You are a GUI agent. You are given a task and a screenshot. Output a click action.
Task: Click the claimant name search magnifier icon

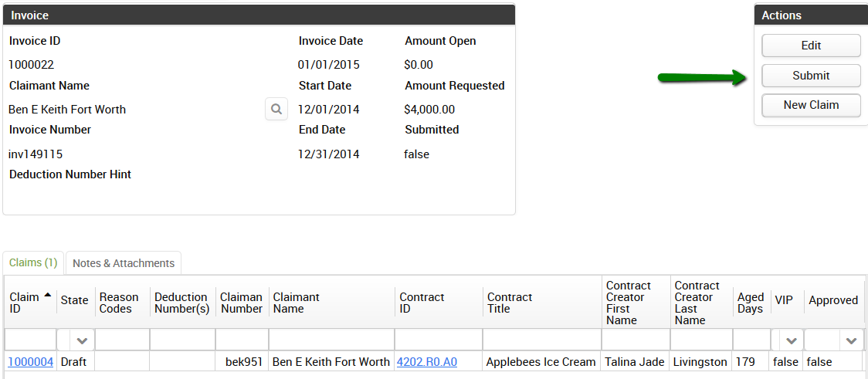pos(276,109)
